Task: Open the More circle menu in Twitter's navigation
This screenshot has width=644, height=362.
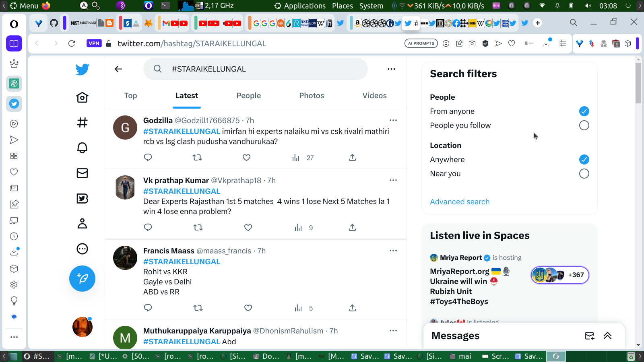Action: coord(82,249)
